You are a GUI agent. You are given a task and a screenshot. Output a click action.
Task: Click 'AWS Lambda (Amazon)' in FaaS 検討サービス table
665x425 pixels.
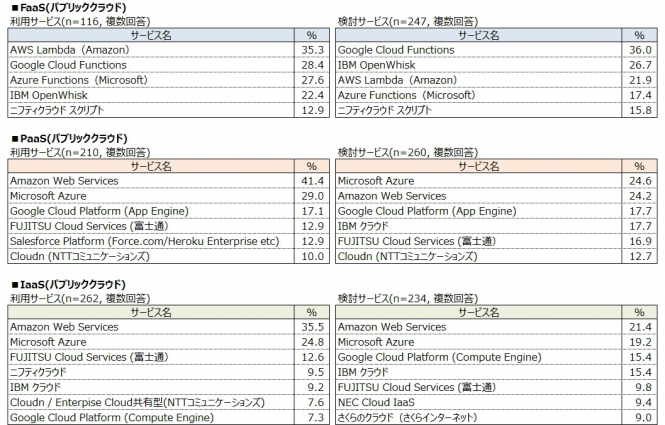pos(397,80)
